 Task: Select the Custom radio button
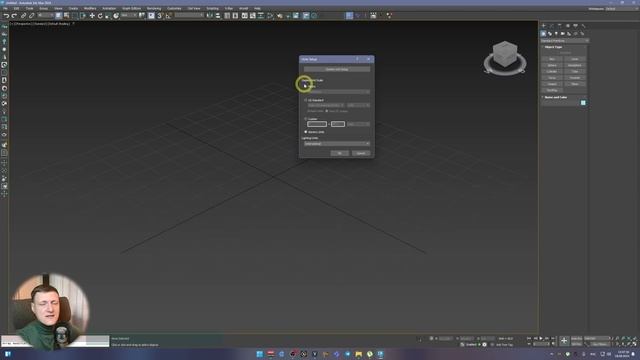pos(306,119)
